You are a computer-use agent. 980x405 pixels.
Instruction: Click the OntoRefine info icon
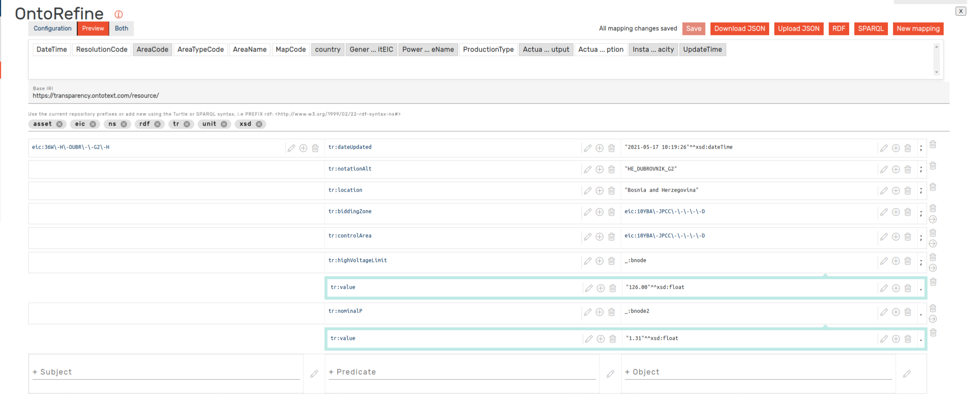tap(119, 14)
